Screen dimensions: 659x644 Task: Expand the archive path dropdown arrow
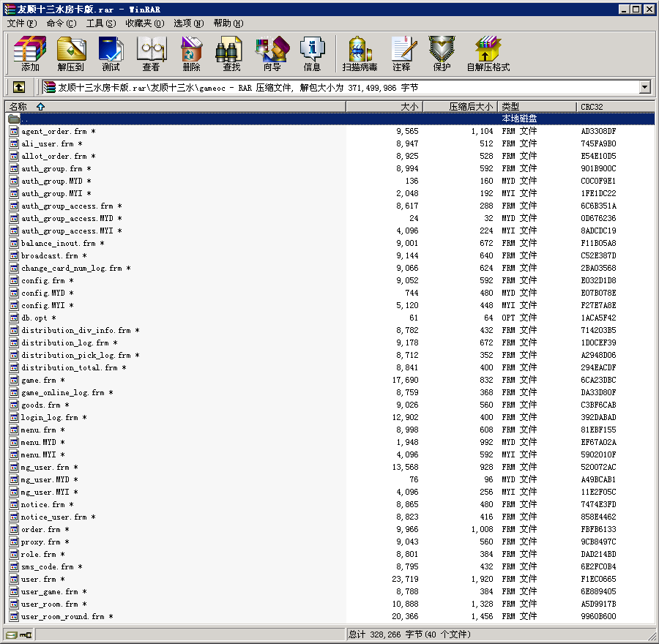tap(644, 87)
